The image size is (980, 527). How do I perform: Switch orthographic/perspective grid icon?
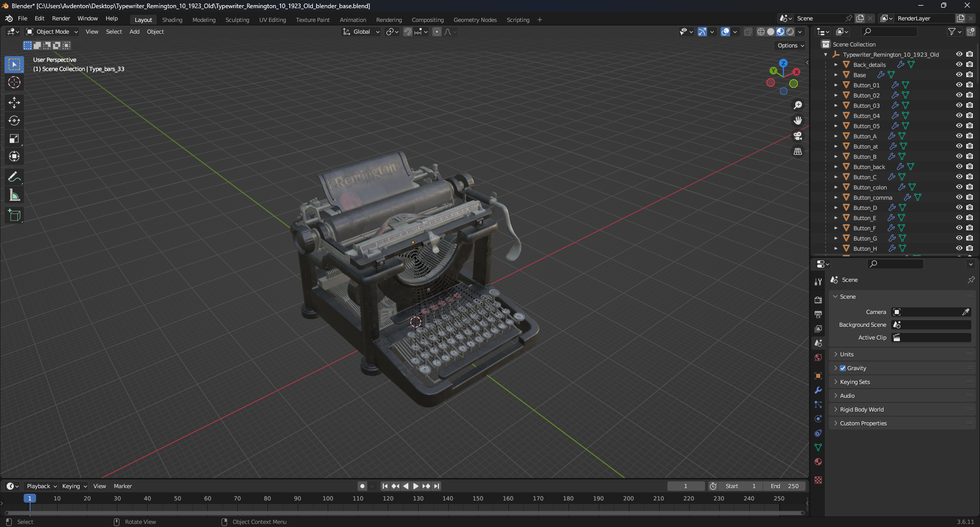point(798,151)
